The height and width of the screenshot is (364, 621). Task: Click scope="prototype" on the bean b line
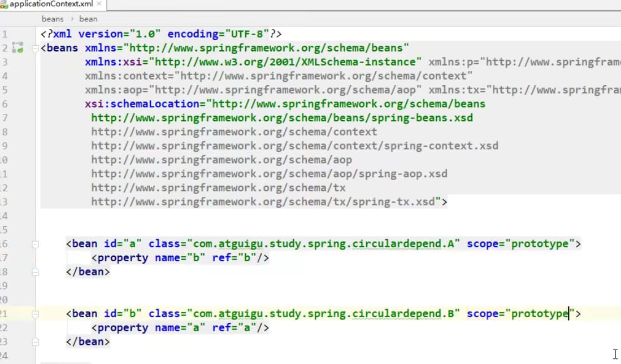tap(521, 314)
